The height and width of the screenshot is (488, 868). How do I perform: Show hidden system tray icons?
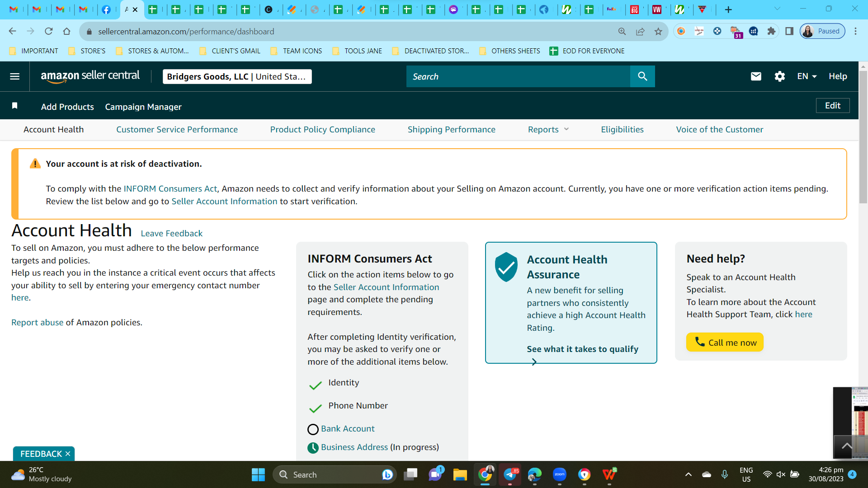tap(688, 474)
